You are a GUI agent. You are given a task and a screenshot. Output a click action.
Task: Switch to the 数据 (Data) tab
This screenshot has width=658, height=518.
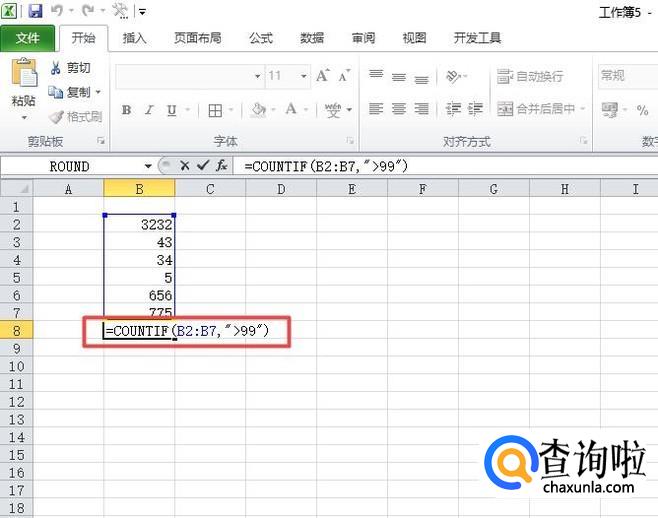point(312,38)
